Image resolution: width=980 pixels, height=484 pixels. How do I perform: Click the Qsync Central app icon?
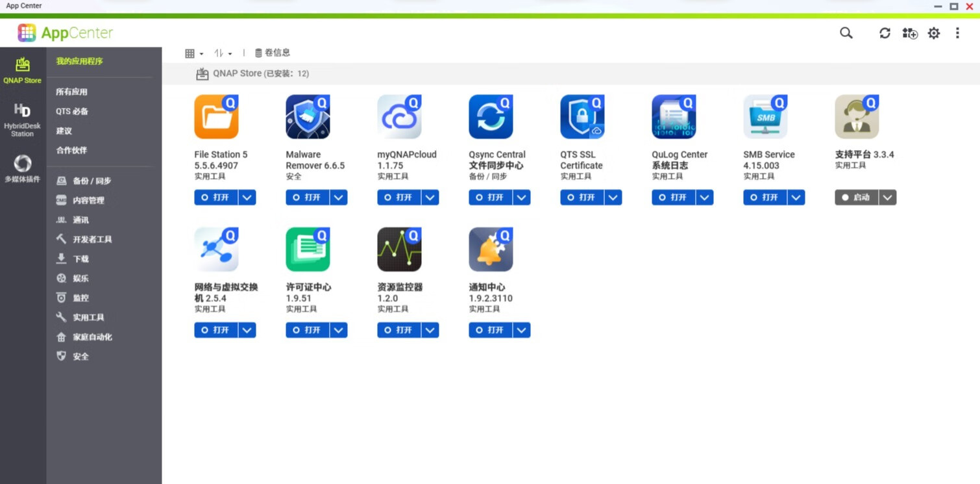click(491, 117)
